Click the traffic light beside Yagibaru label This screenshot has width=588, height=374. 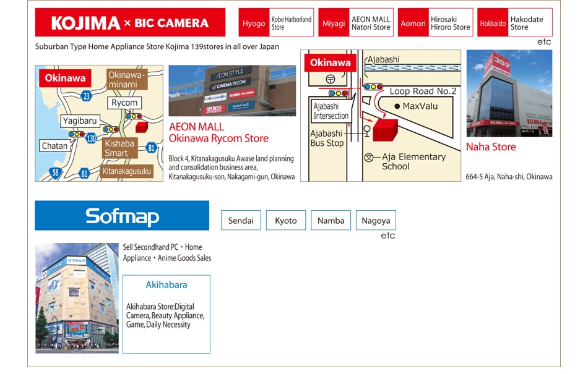(77, 134)
